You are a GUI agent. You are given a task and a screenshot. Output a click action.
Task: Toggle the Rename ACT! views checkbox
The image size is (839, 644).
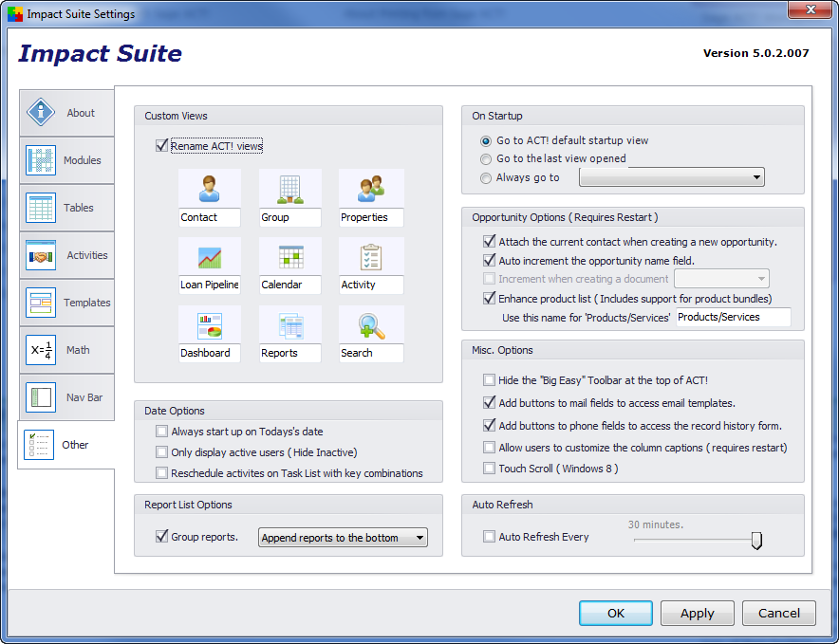tap(161, 145)
